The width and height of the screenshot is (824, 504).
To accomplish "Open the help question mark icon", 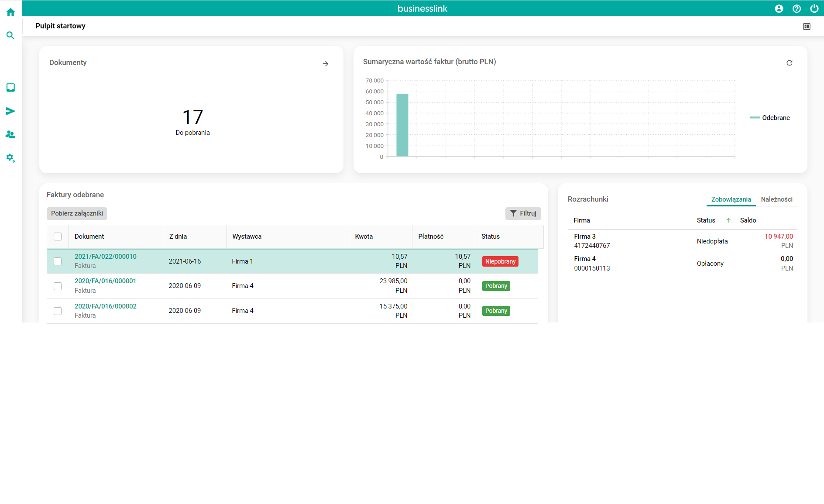I will tap(797, 9).
